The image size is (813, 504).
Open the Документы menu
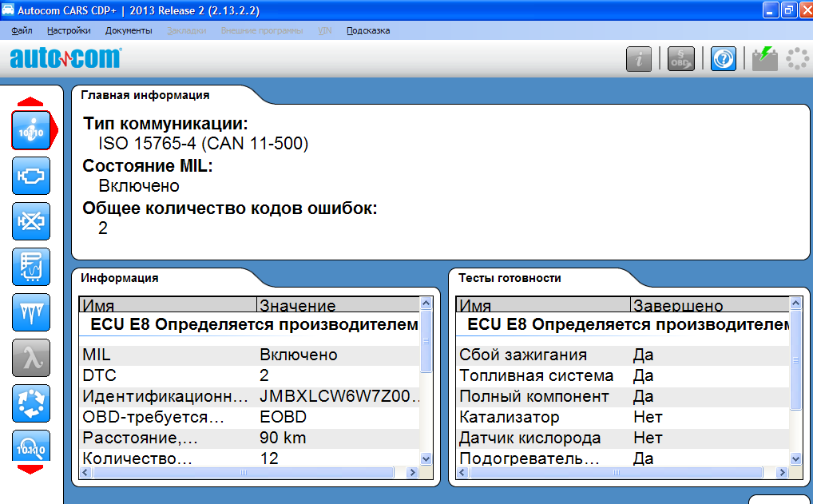click(x=128, y=30)
